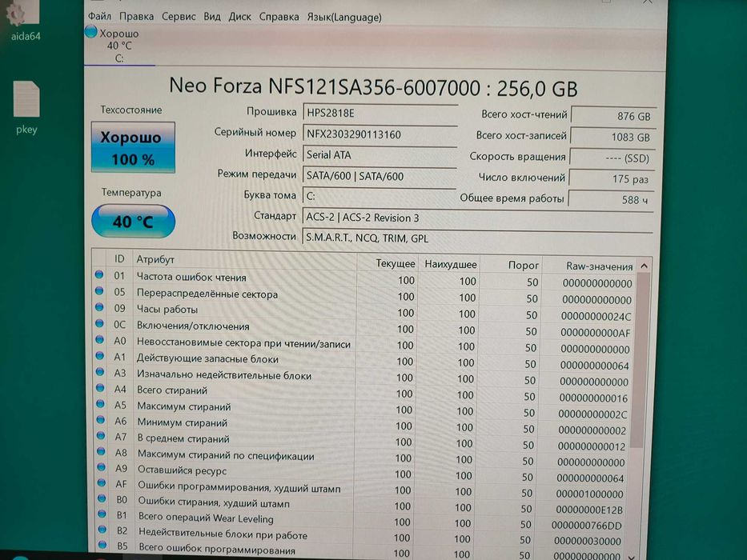The height and width of the screenshot is (560, 747).
Task: Click status orb for attribute A4 row
Action: pyautogui.click(x=100, y=388)
